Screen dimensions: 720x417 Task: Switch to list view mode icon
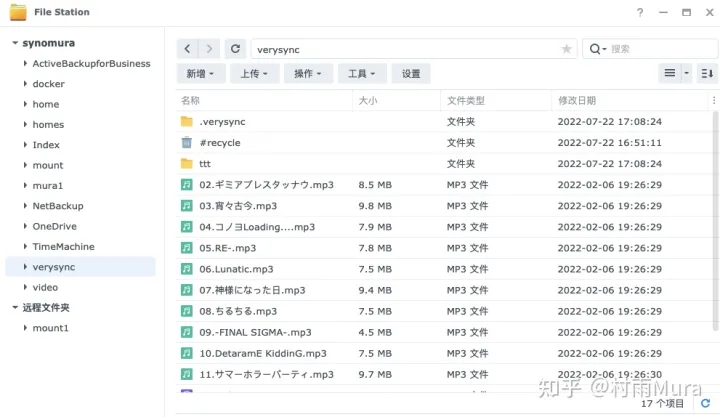coord(670,73)
